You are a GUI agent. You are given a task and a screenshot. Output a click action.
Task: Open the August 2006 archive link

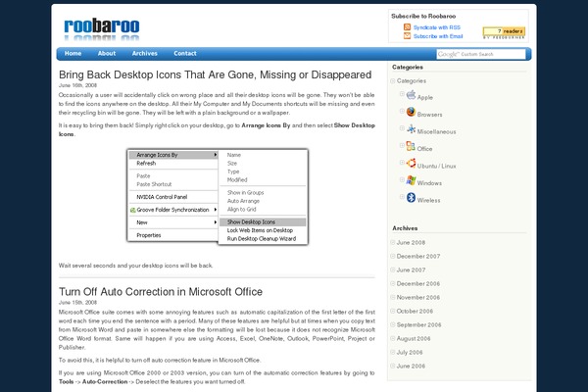pos(414,339)
